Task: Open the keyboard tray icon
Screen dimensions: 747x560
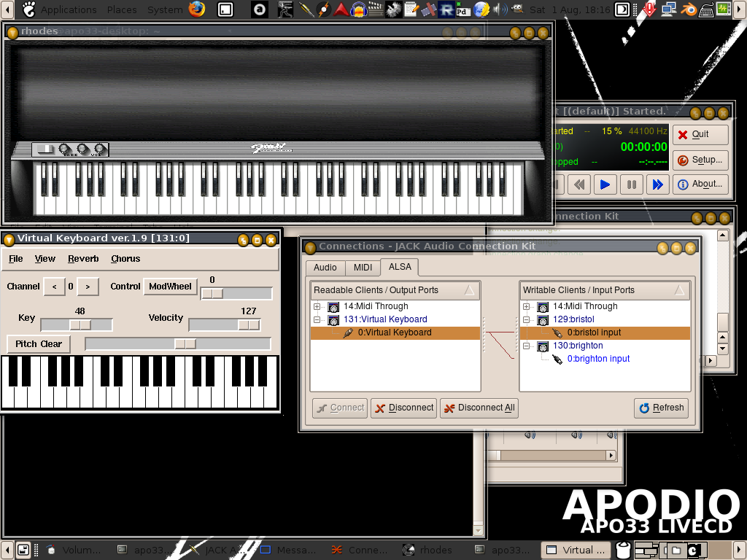Action: coord(706,10)
